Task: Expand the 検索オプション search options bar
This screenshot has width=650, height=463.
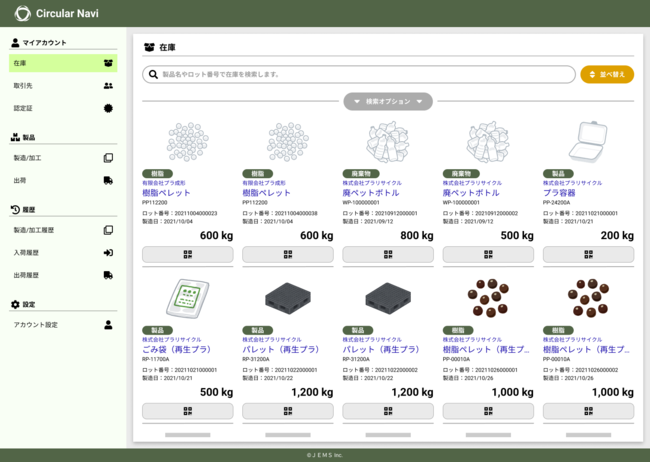Action: pos(388,101)
